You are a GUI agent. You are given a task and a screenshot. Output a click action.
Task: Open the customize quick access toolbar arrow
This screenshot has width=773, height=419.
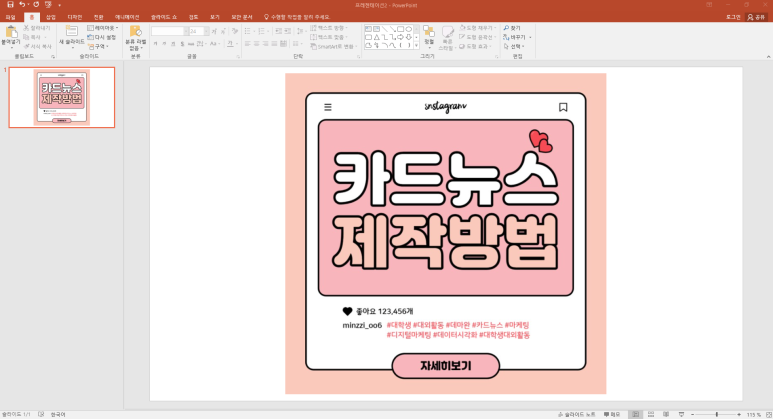(60, 5)
